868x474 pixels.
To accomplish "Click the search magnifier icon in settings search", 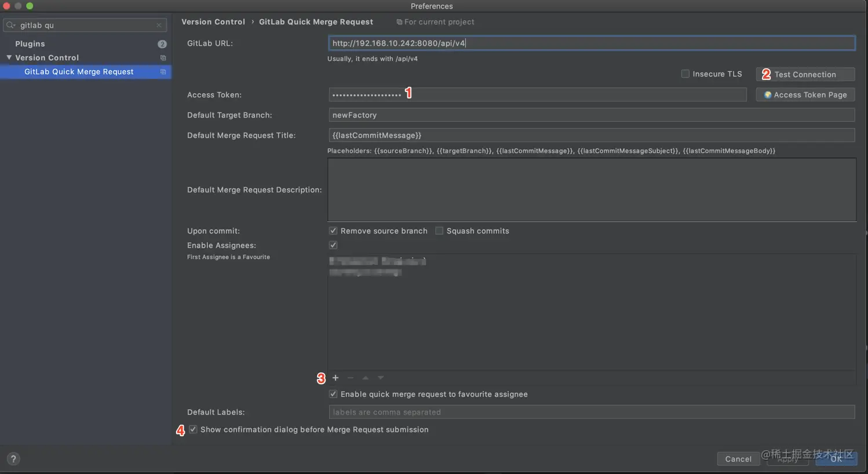I will [x=10, y=25].
